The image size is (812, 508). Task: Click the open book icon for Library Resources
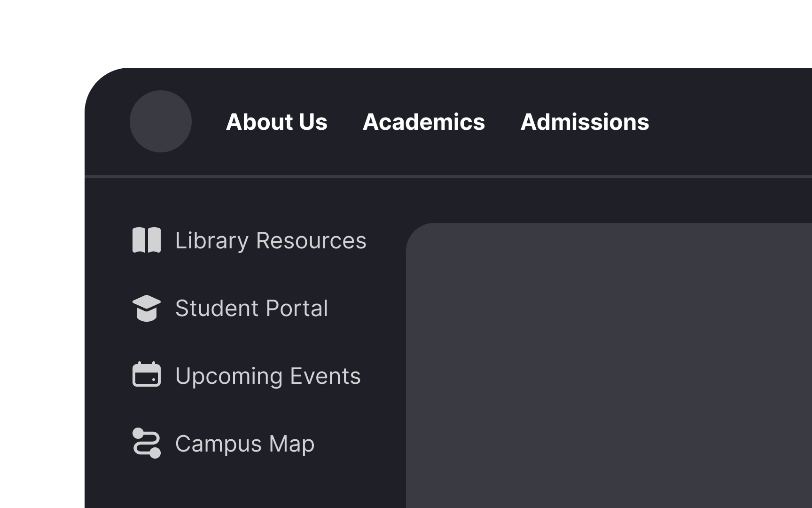point(147,240)
